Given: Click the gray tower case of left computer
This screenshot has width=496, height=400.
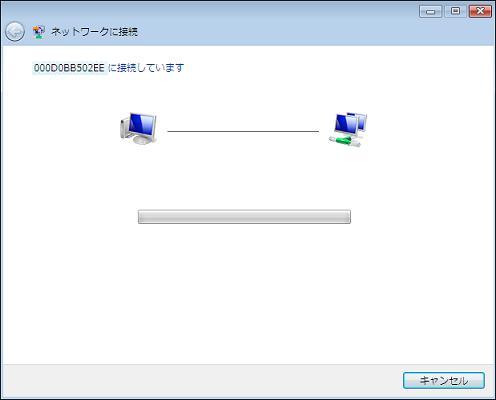Looking at the screenshot, I should [124, 126].
